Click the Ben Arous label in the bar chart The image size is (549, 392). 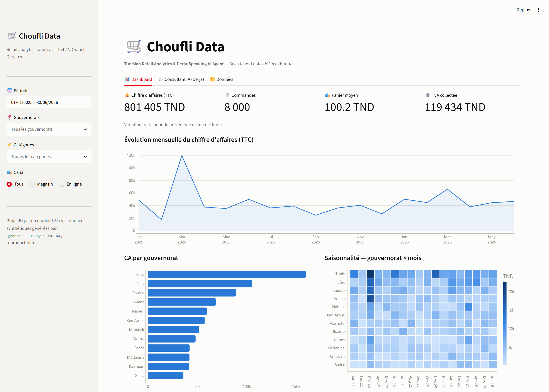click(136, 321)
